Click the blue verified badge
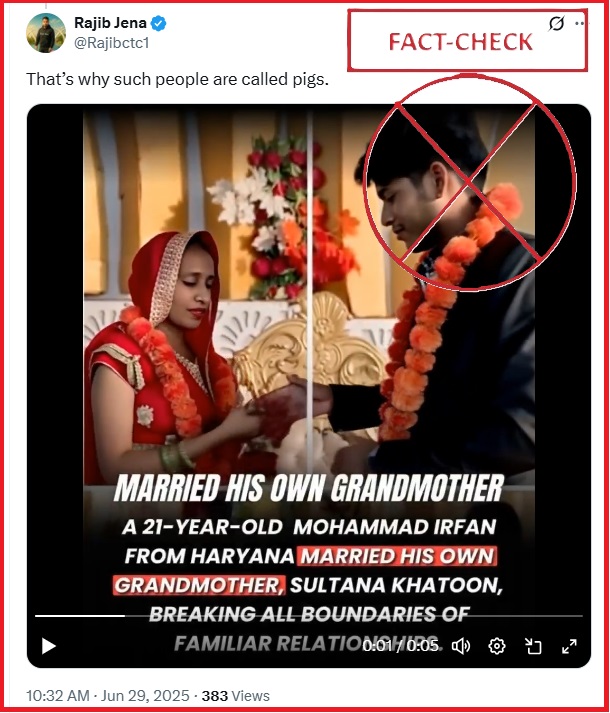610x713 pixels. (x=158, y=23)
